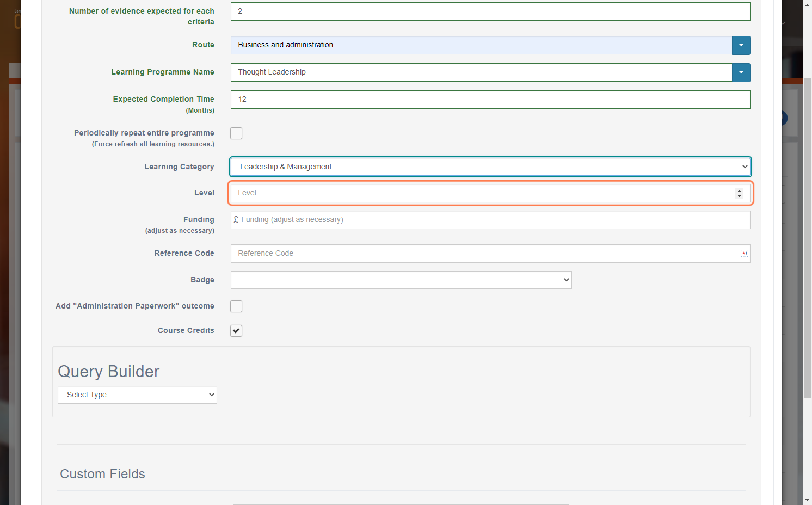This screenshot has height=505, width=812.
Task: Click the page scrollbar down arrow
Action: click(808, 500)
